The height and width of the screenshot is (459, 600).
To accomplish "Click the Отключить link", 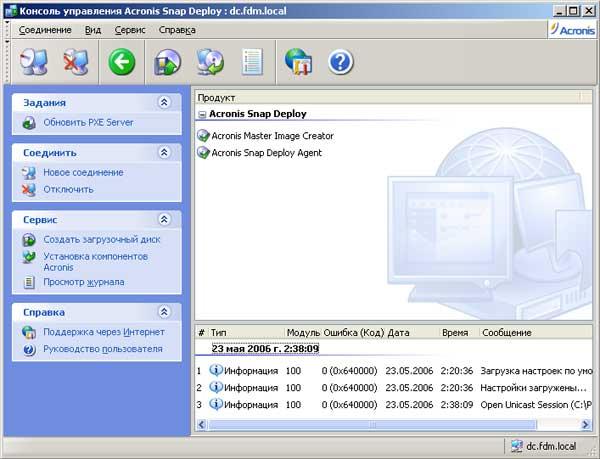I will coord(68,190).
